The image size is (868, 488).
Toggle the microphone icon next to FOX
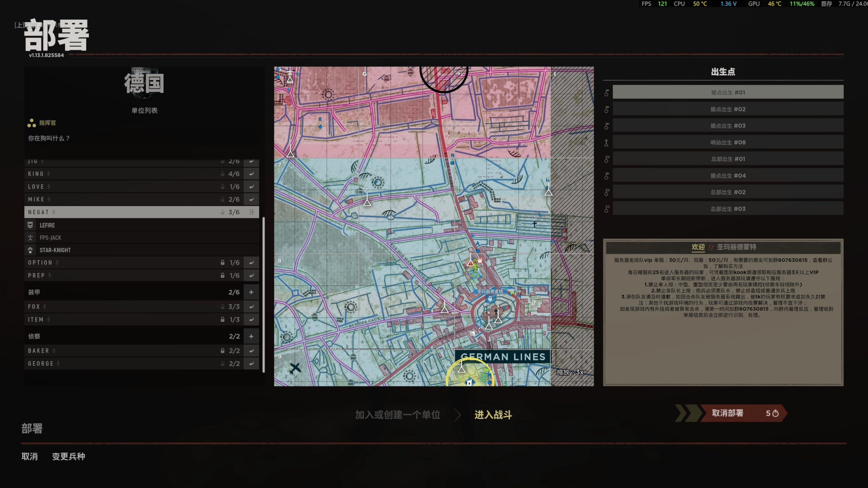45,307
